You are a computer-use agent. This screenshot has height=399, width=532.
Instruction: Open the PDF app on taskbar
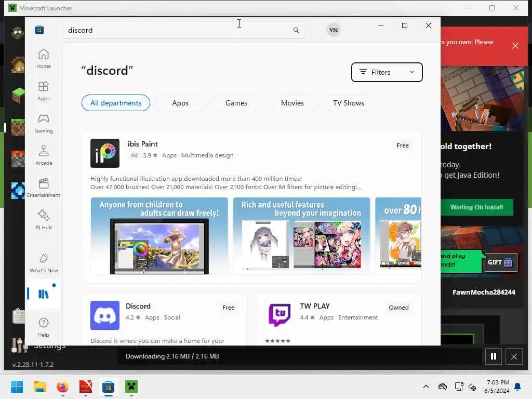coord(86,387)
